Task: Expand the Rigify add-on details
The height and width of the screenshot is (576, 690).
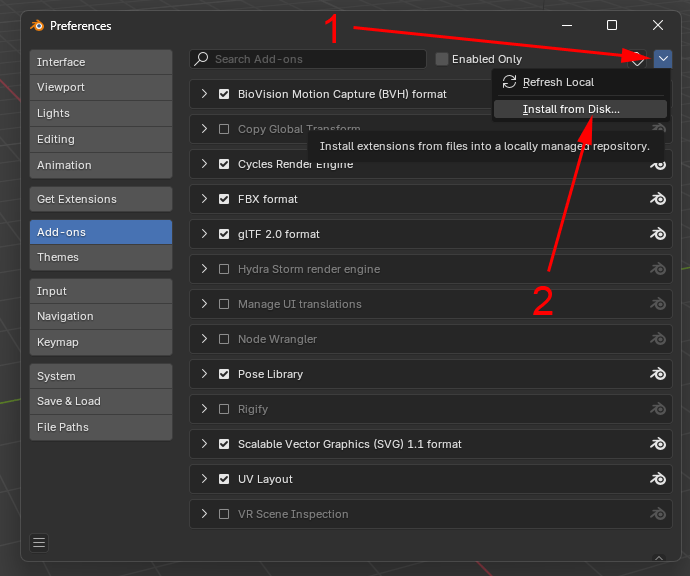Action: [x=204, y=409]
